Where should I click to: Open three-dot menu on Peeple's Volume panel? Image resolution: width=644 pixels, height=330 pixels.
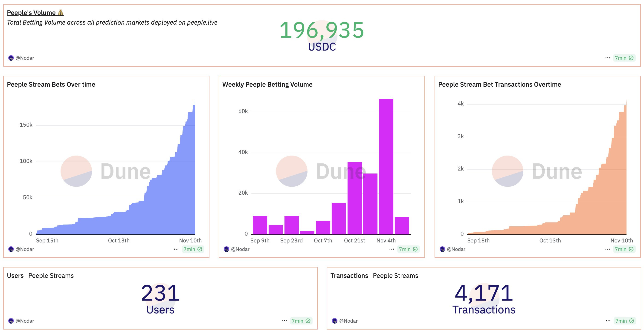[607, 58]
